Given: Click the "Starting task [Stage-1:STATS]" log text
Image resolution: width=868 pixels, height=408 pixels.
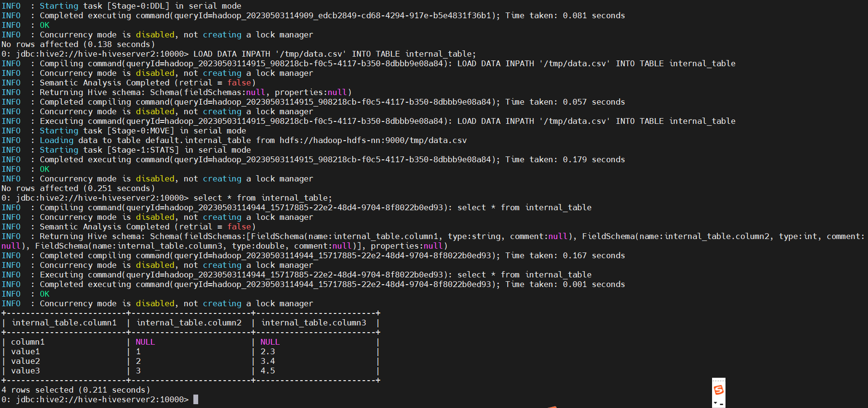Looking at the screenshot, I should pos(109,150).
